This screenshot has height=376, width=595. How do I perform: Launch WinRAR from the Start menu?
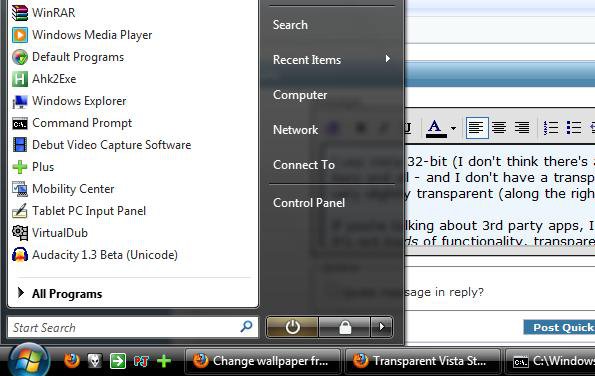click(44, 13)
